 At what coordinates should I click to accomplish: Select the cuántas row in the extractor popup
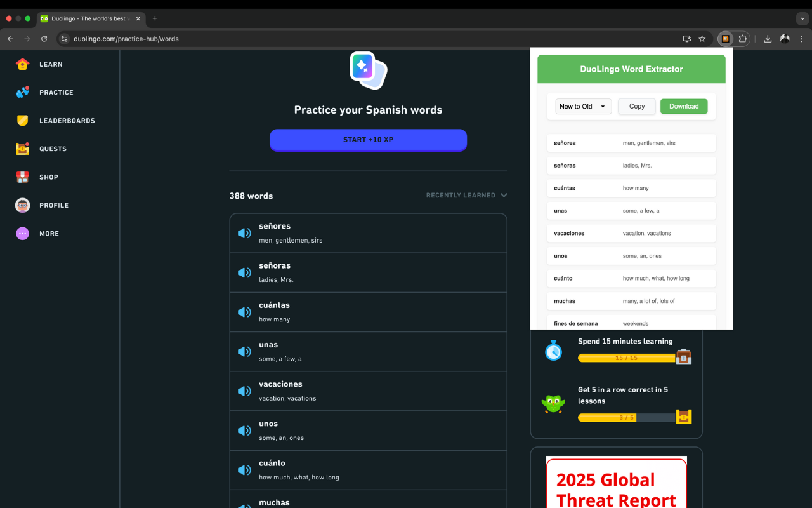(x=631, y=188)
